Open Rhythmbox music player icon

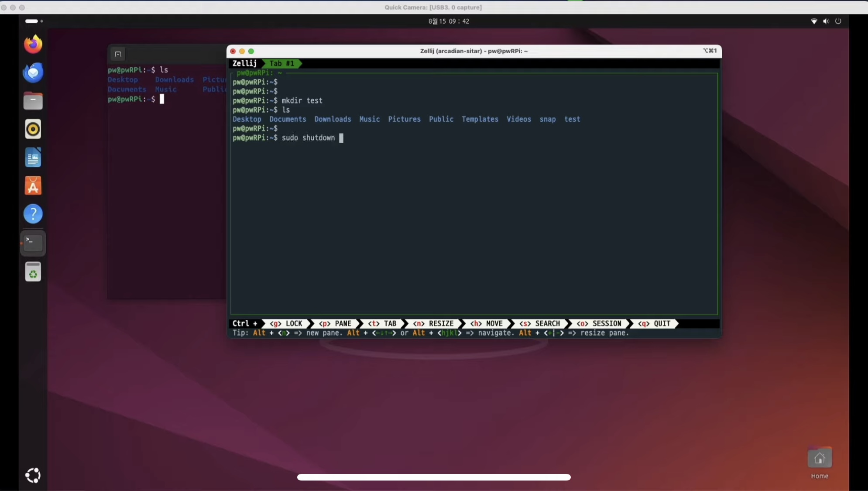[x=33, y=129]
